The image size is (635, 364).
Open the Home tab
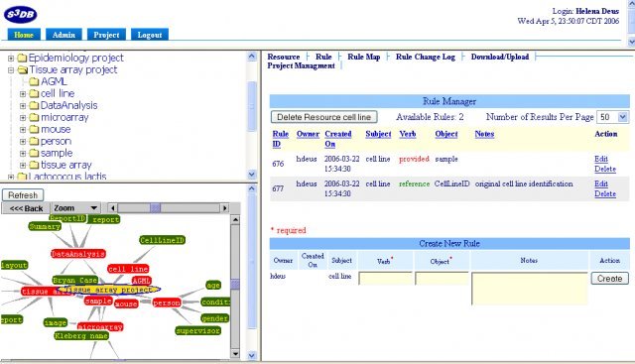[24, 35]
